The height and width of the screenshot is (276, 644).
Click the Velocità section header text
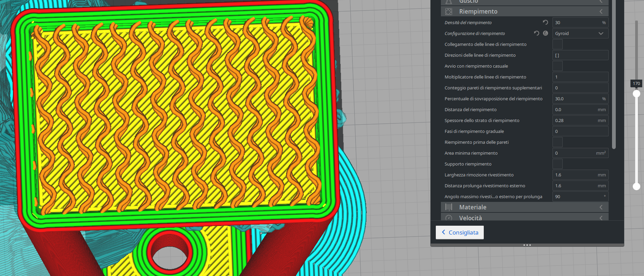(470, 218)
